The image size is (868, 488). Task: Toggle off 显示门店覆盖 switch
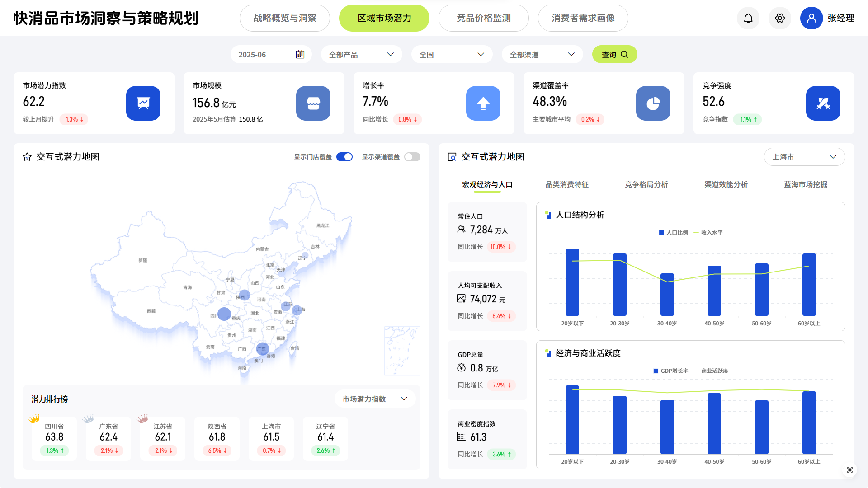coord(344,157)
